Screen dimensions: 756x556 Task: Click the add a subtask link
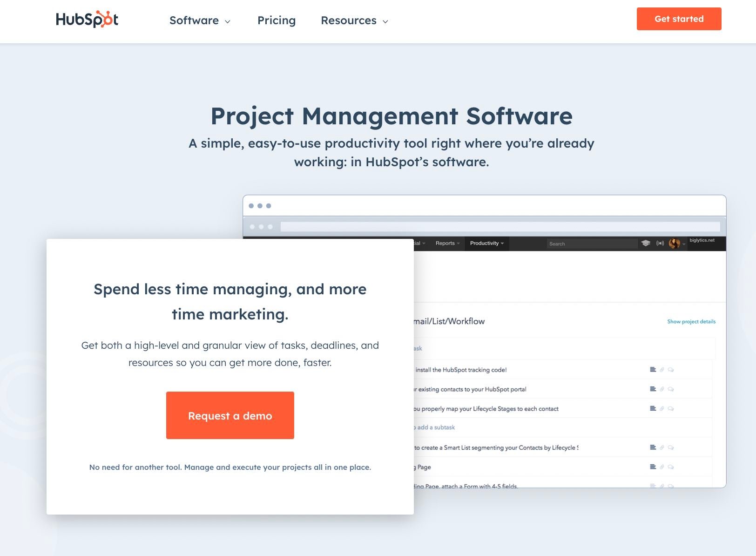pyautogui.click(x=434, y=427)
